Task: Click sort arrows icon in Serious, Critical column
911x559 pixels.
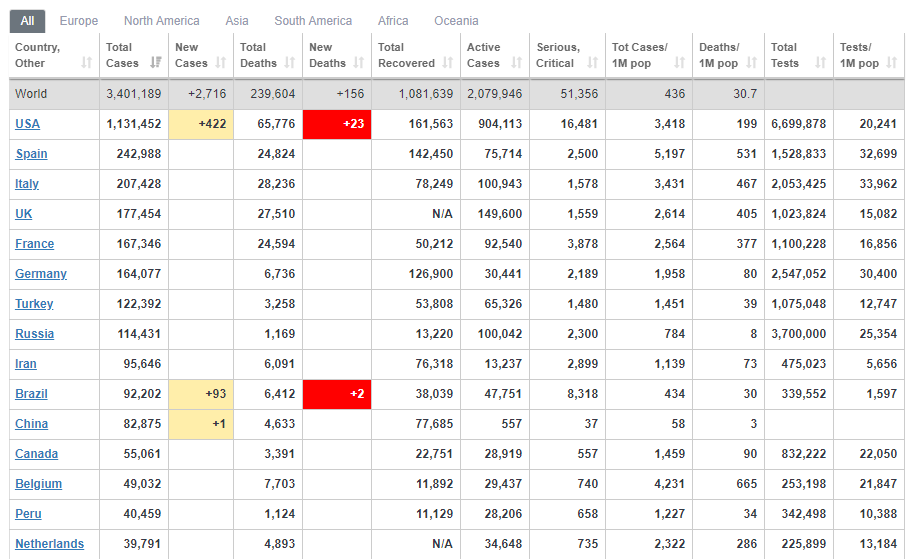Action: coord(593,63)
